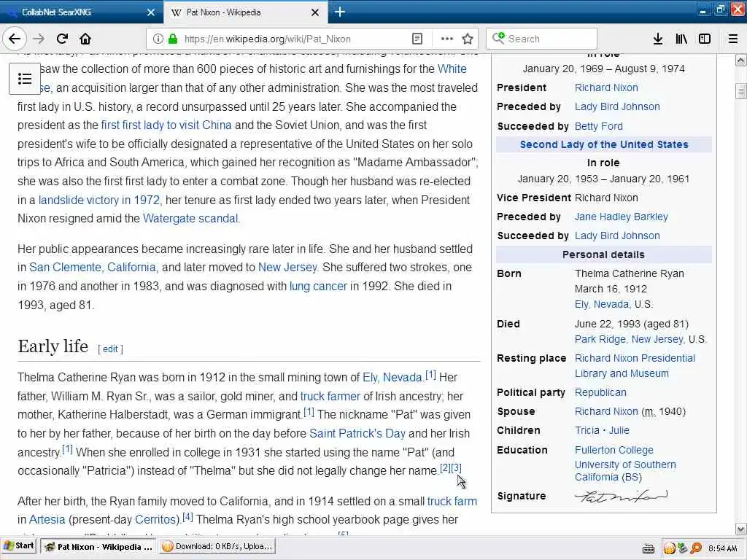Open Richard Nixon link beside President

coord(606,87)
